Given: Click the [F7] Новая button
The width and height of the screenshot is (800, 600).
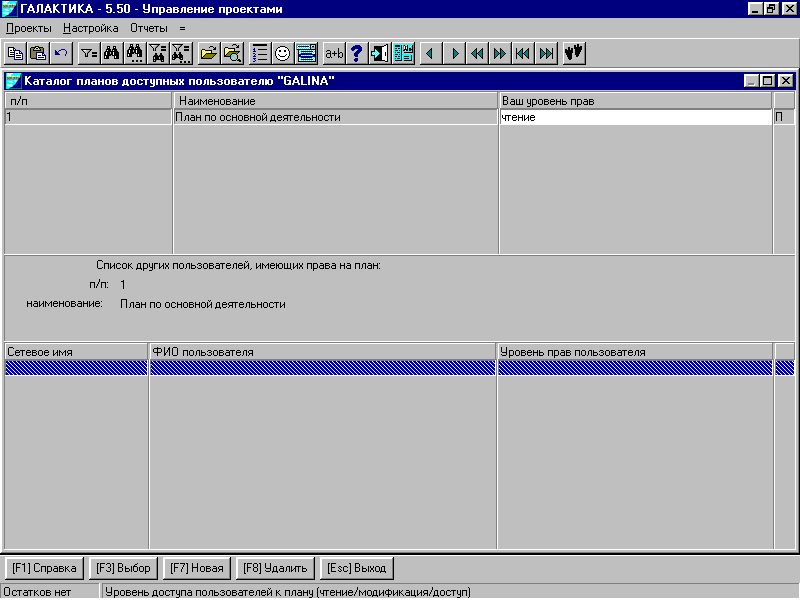Looking at the screenshot, I should pyautogui.click(x=197, y=568).
